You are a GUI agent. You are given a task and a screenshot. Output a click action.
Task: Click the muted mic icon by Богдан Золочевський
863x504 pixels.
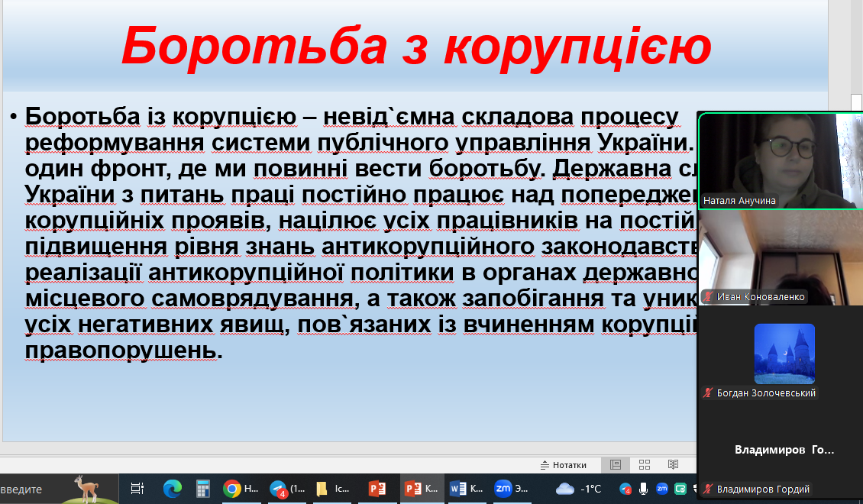click(x=708, y=393)
